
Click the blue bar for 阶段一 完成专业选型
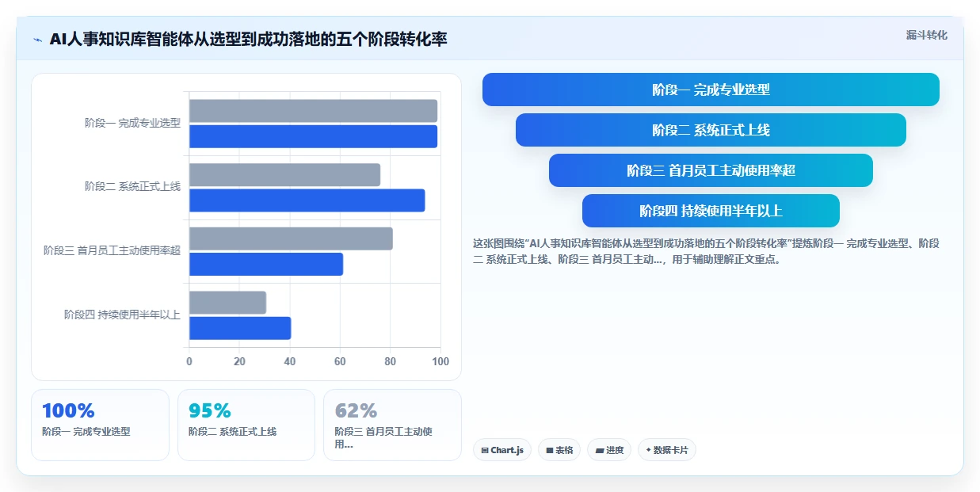click(313, 136)
